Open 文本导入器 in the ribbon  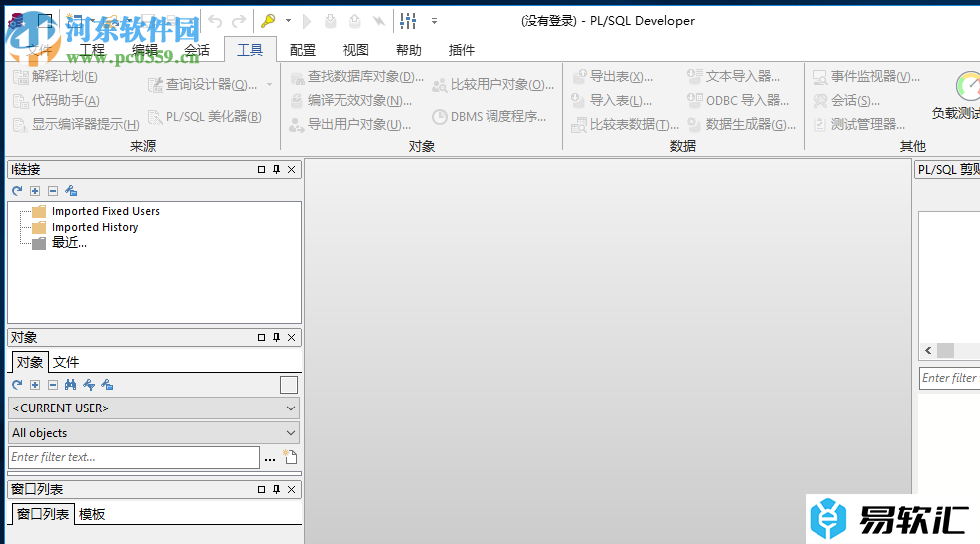click(x=733, y=76)
